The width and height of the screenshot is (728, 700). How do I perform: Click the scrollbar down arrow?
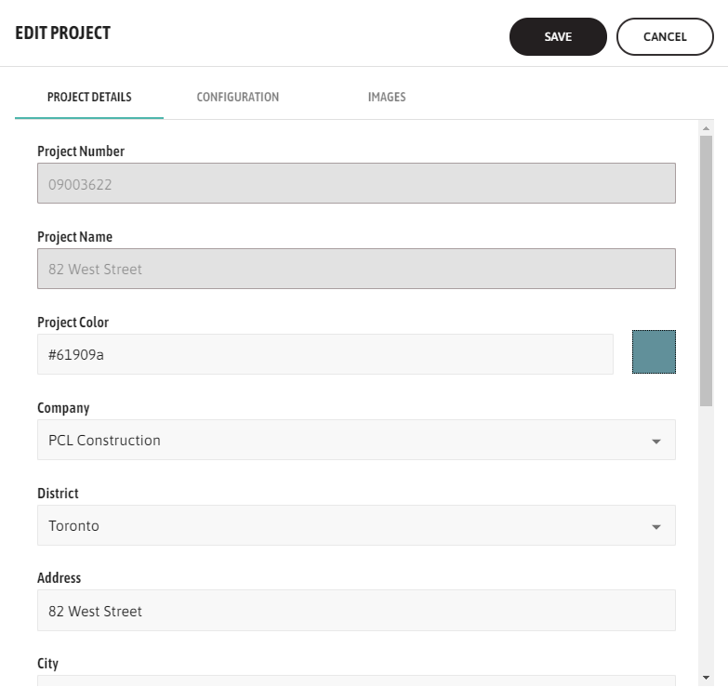point(707,678)
